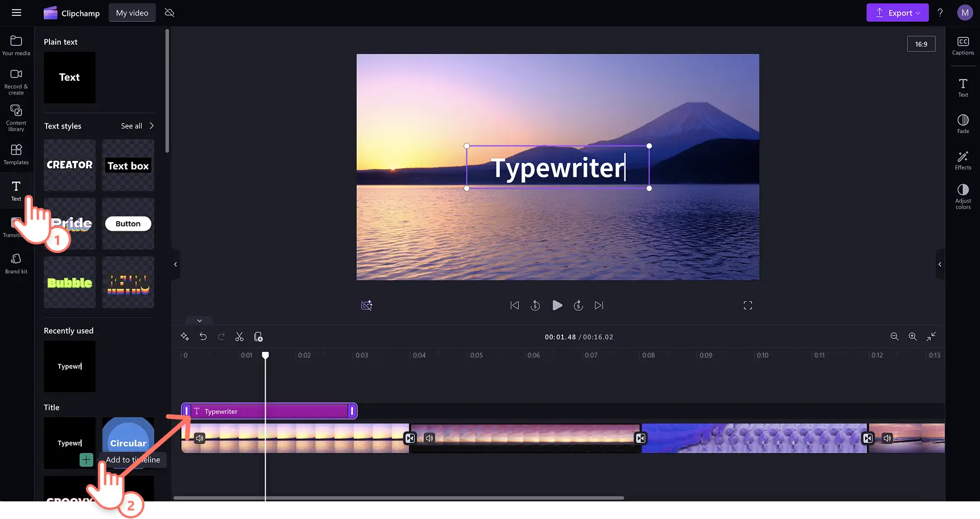Click See all text styles
The height and width of the screenshot is (519, 980).
[x=137, y=126]
